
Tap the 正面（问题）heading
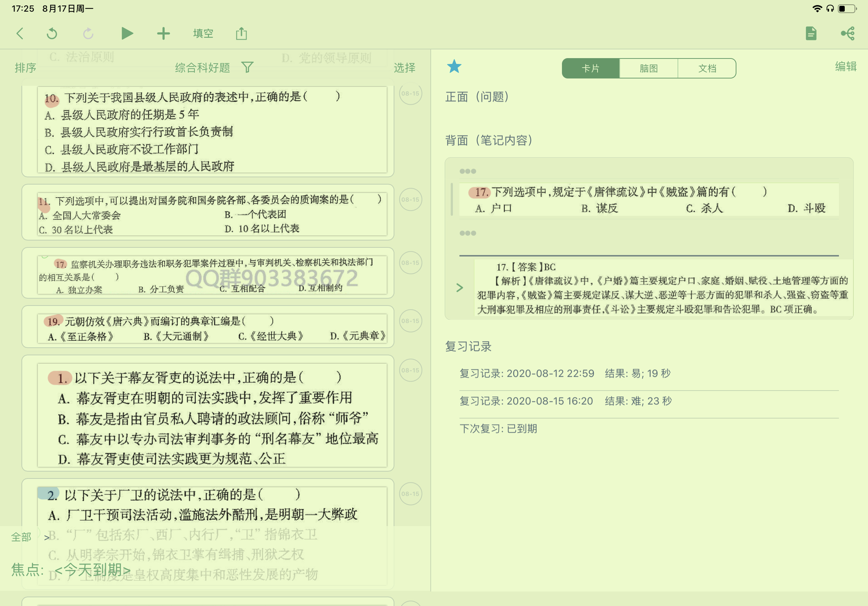tap(477, 97)
